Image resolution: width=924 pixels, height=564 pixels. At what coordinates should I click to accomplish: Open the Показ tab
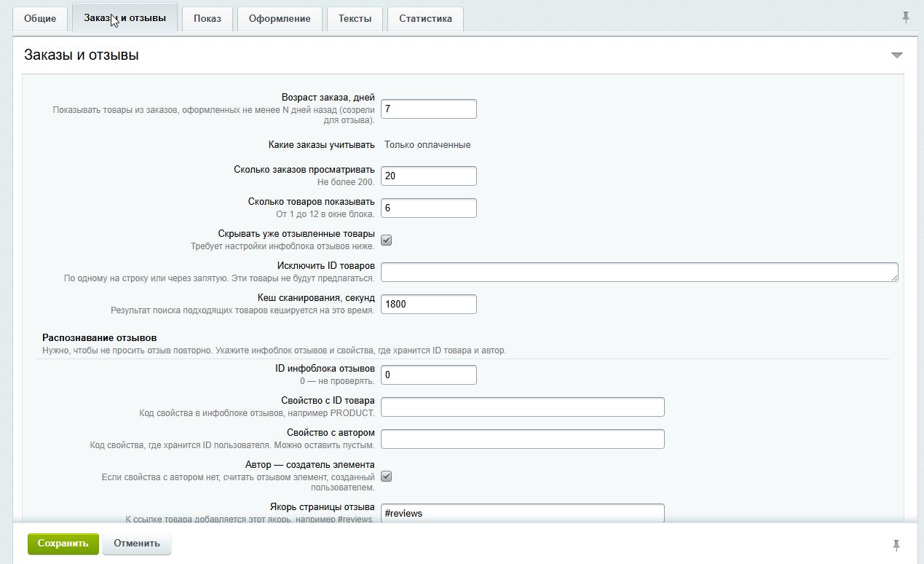[x=208, y=19]
